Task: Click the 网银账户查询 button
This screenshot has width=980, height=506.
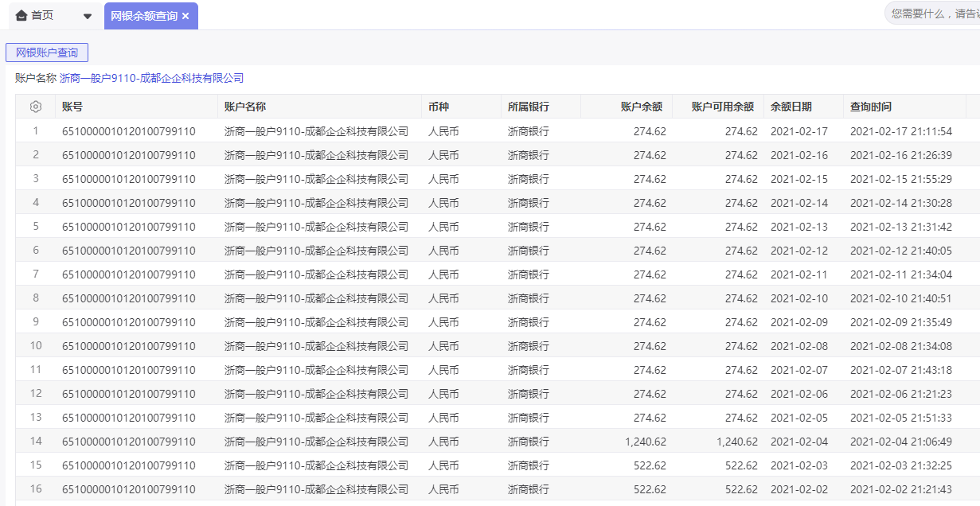Action: tap(48, 52)
